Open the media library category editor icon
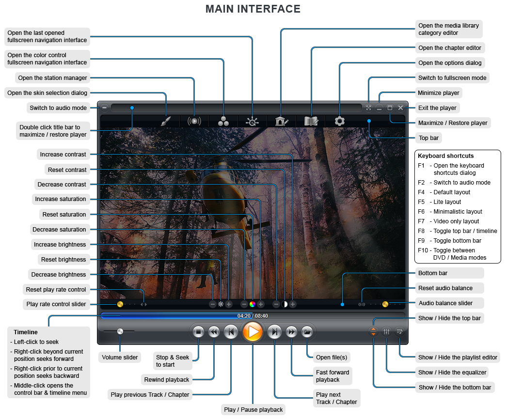The height and width of the screenshot is (420, 506). pyautogui.click(x=281, y=121)
